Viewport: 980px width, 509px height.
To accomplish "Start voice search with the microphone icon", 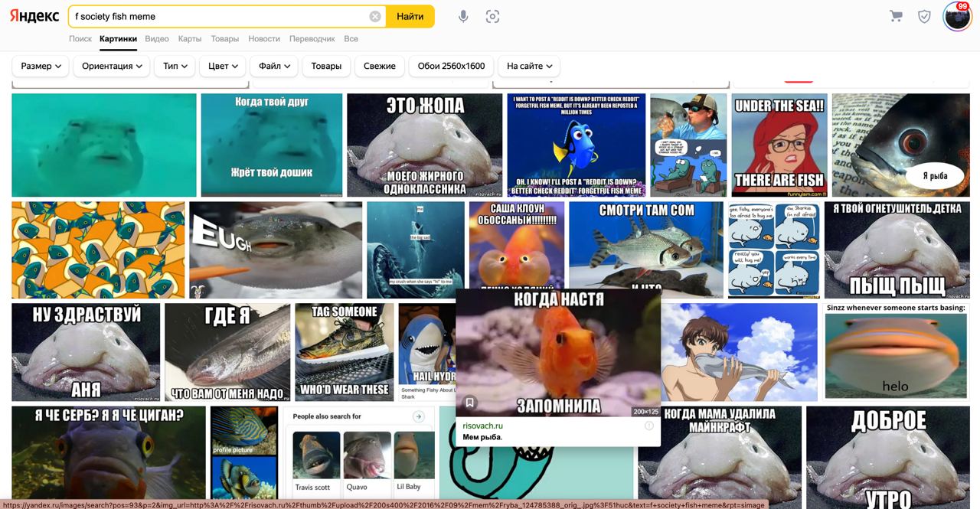I will pos(463,16).
